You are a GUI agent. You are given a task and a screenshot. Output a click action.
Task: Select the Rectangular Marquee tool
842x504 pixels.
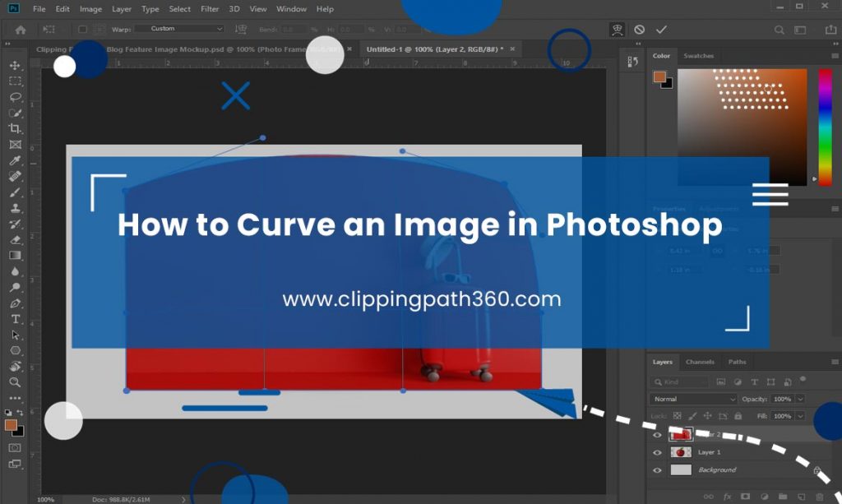(15, 81)
